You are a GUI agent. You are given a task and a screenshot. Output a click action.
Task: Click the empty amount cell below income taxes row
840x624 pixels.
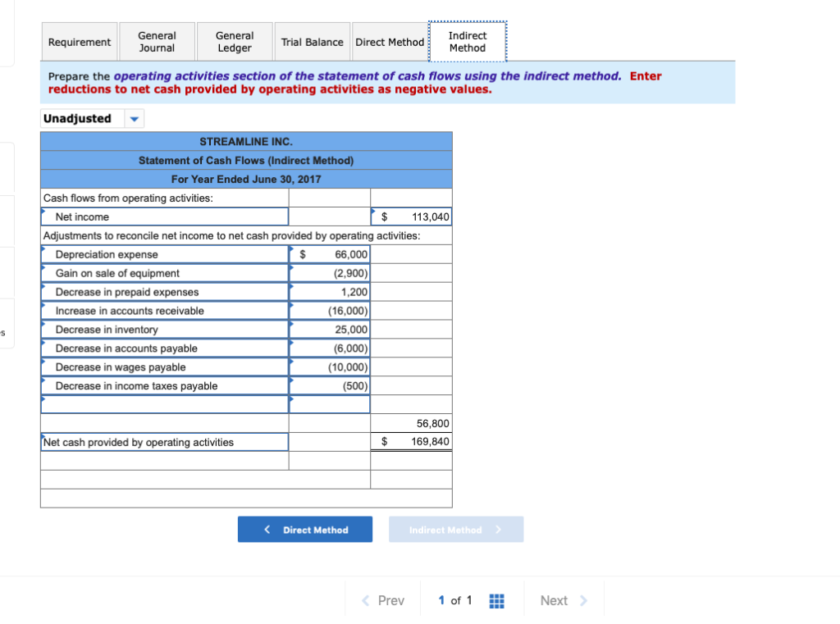click(x=329, y=403)
